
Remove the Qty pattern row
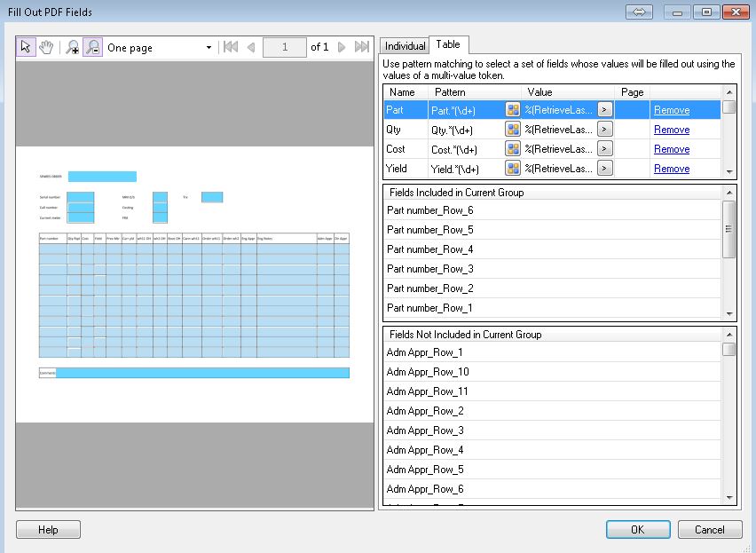tap(671, 130)
